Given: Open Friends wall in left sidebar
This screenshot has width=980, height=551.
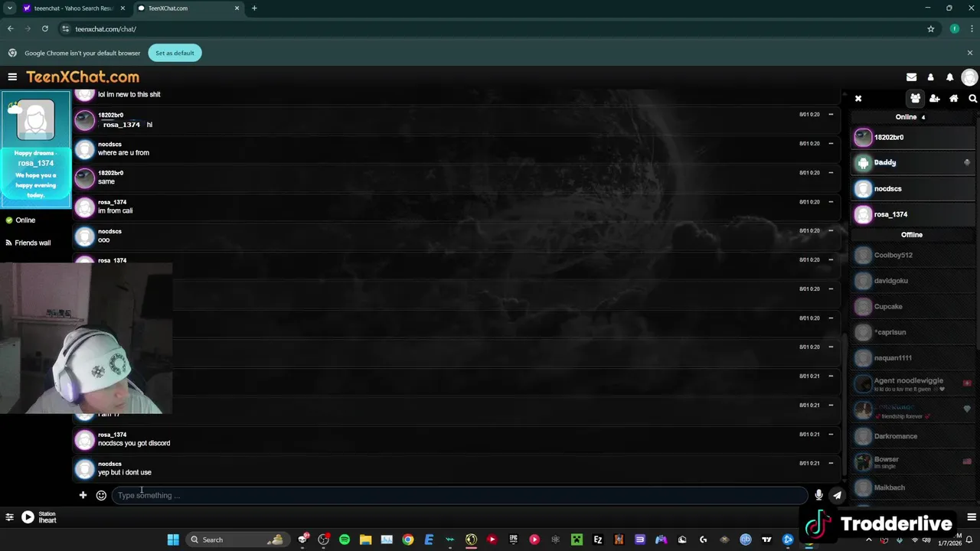Looking at the screenshot, I should pyautogui.click(x=28, y=243).
